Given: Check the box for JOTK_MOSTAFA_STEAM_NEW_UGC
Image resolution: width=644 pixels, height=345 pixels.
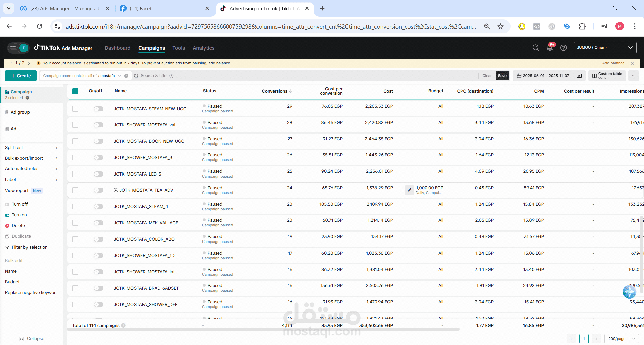Looking at the screenshot, I should tap(75, 109).
